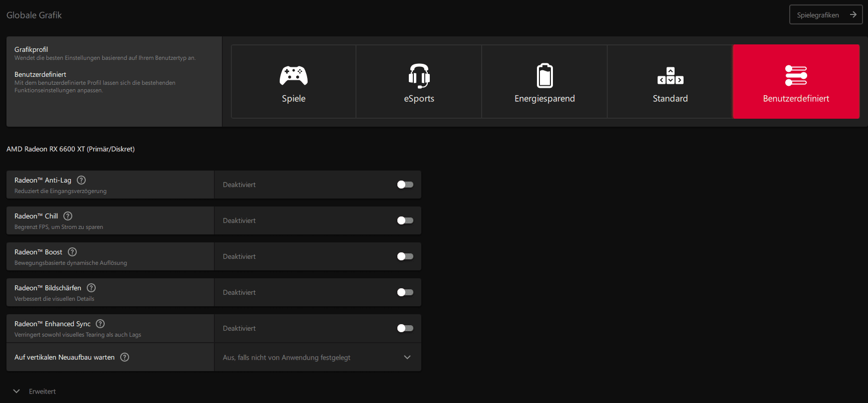Click the Radeon Bildschärfen label
This screenshot has width=868, height=403.
tap(48, 288)
